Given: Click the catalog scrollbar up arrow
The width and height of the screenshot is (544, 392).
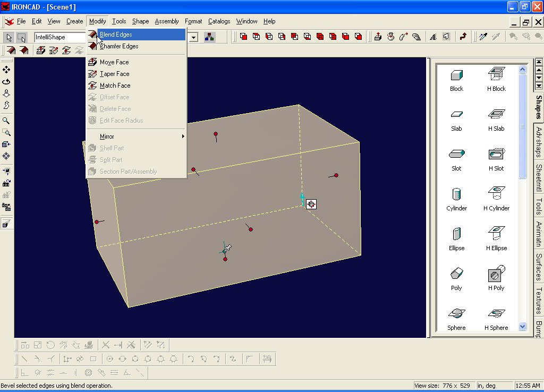Looking at the screenshot, I should coord(523,70).
